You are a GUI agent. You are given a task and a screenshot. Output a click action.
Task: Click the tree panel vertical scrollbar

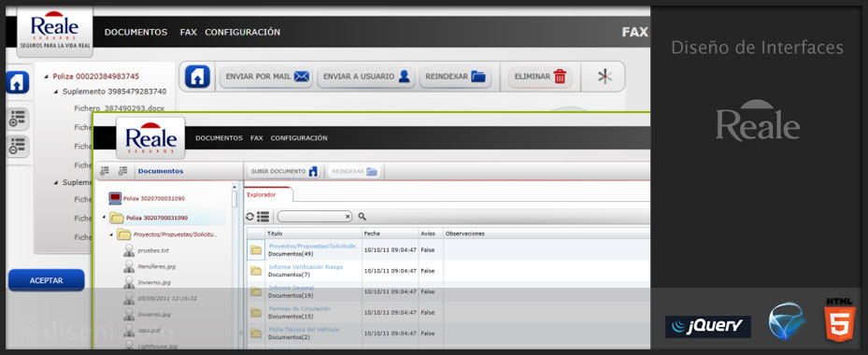pyautogui.click(x=235, y=199)
